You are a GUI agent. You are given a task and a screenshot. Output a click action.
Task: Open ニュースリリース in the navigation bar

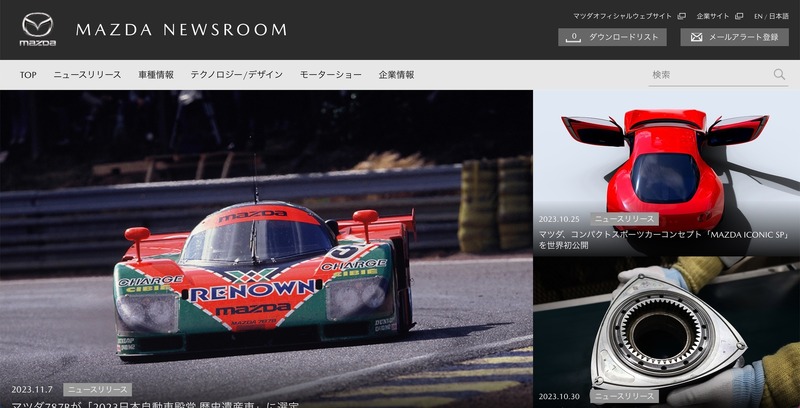pyautogui.click(x=87, y=75)
